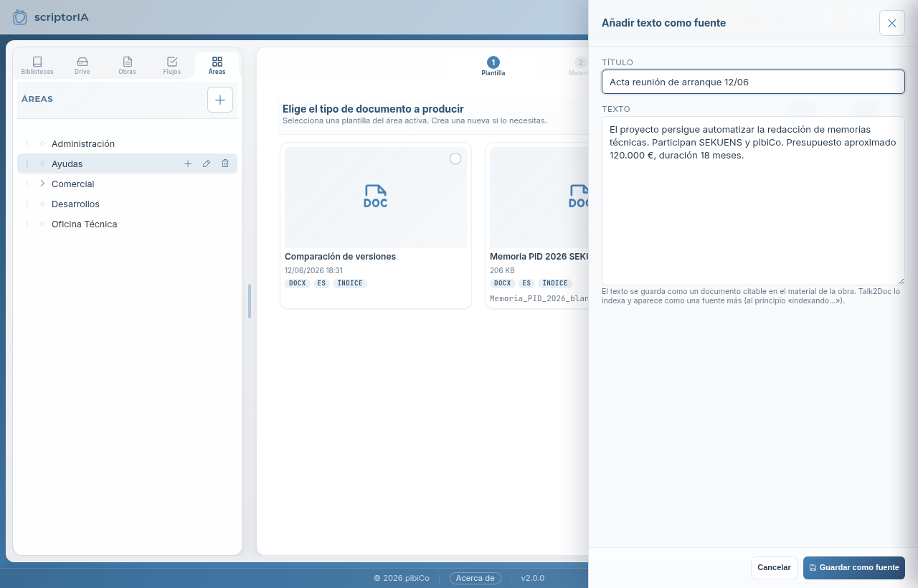918x588 pixels.
Task: Add a new area with plus button
Action: coord(220,100)
